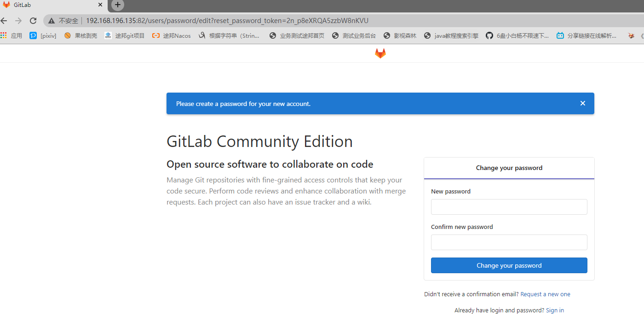Select the Change your password tab
The image size is (644, 334).
pyautogui.click(x=509, y=168)
